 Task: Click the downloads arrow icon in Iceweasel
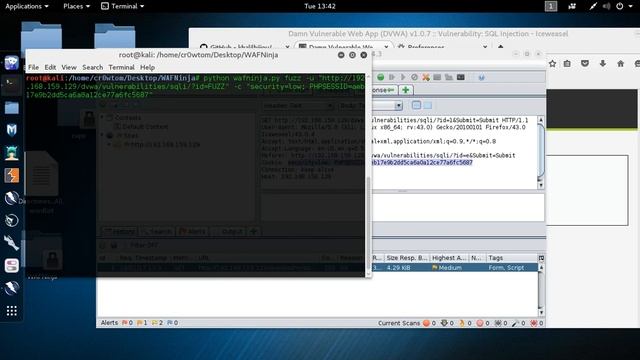603,64
